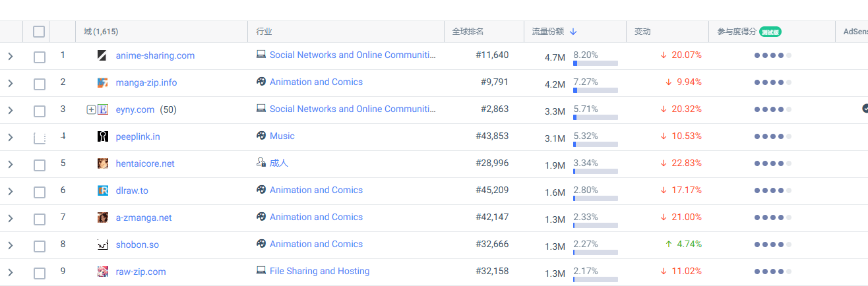868x286 pixels.
Task: Click the shobon.so favicon
Action: pos(102,244)
